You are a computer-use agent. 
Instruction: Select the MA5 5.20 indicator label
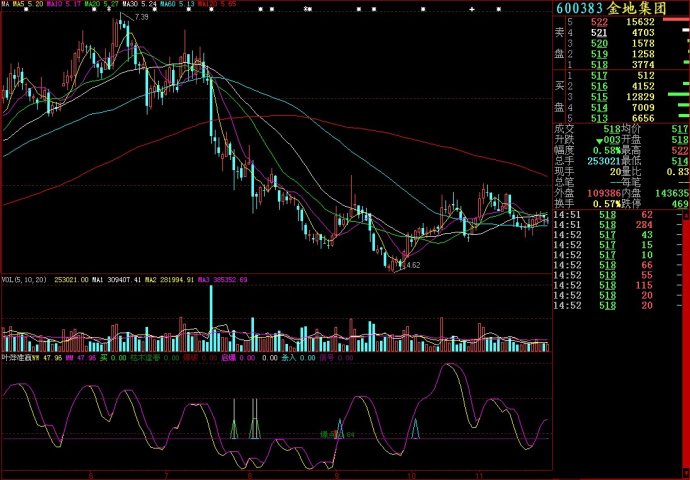coord(28,4)
